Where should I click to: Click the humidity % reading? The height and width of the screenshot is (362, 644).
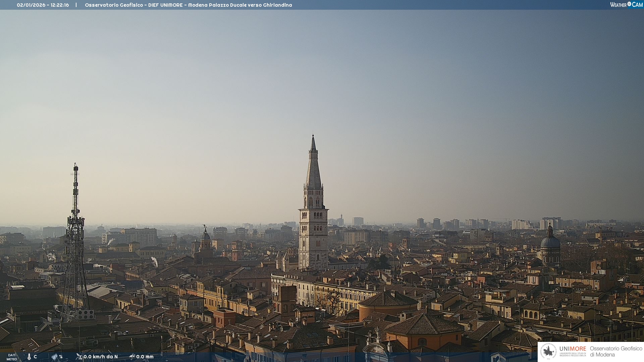pos(61,357)
